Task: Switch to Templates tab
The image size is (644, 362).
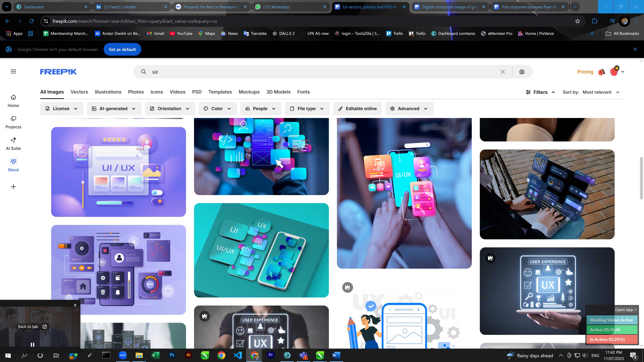Action: tap(220, 92)
